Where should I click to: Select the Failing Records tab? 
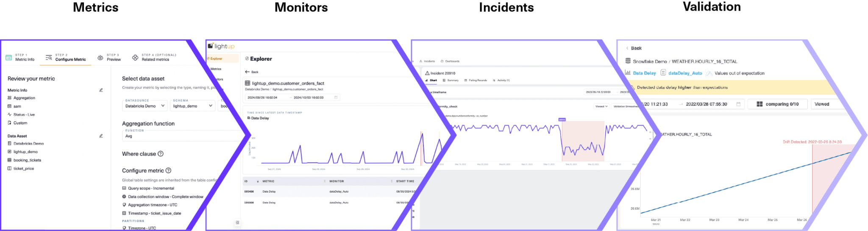point(476,80)
